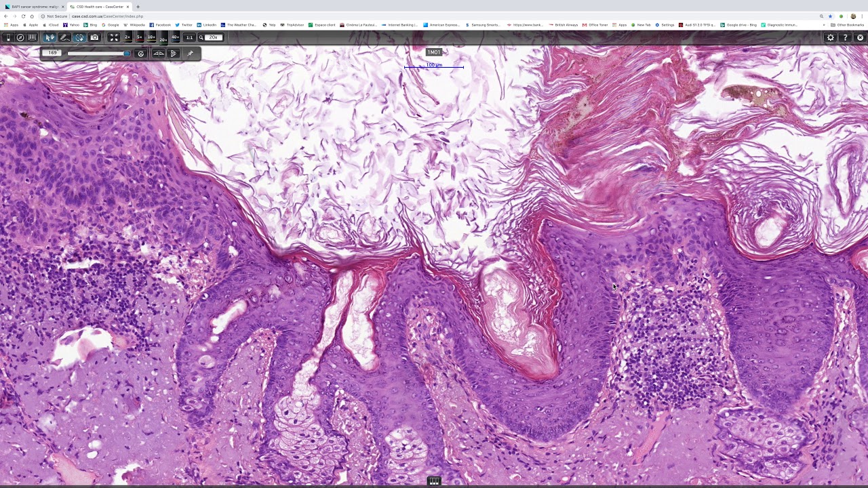Open the Settings bookmark
Viewport: 868px width, 488px height.
click(x=665, y=25)
